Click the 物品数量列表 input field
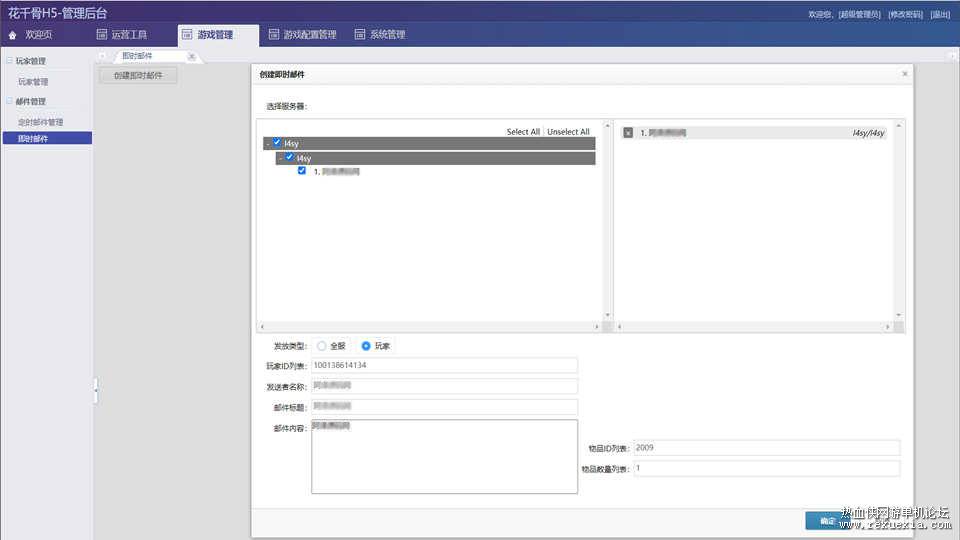960x540 pixels. coord(767,468)
